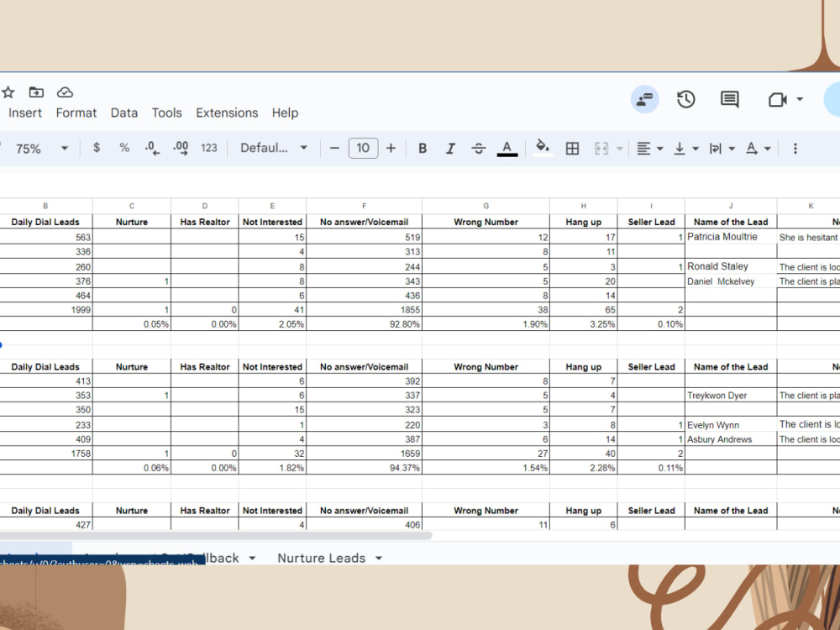Select the cell showing 519
The image size is (840, 630).
click(365, 237)
